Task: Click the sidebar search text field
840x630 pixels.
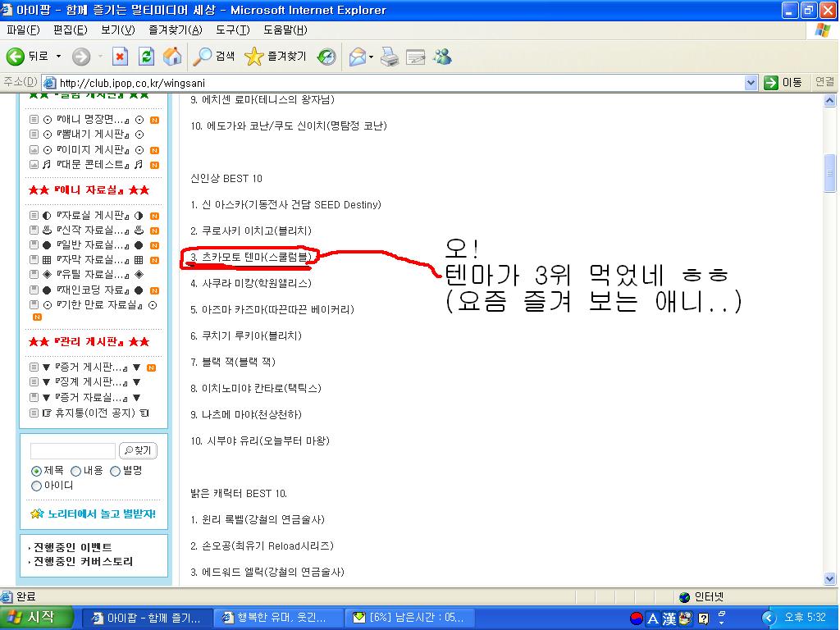Action: pyautogui.click(x=73, y=451)
